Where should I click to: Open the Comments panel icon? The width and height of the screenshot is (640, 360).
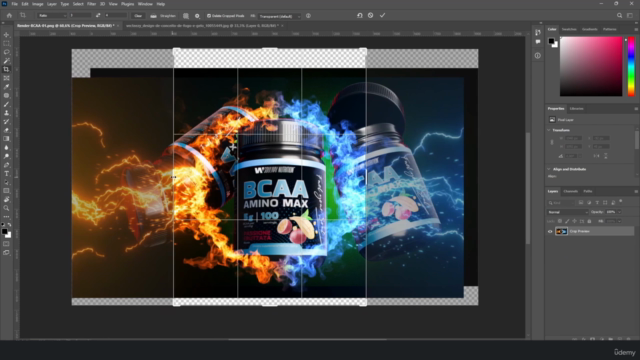click(538, 42)
